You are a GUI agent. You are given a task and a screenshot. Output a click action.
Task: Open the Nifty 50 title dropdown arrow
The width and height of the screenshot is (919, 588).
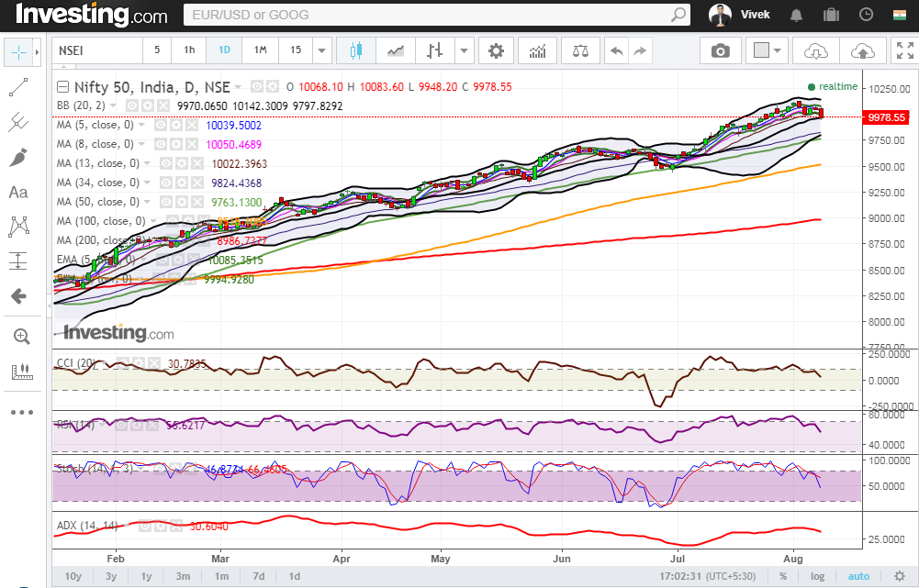click(238, 87)
